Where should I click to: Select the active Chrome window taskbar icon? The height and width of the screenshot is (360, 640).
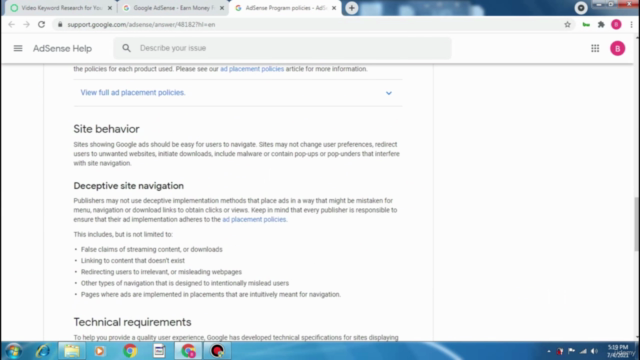click(x=188, y=351)
